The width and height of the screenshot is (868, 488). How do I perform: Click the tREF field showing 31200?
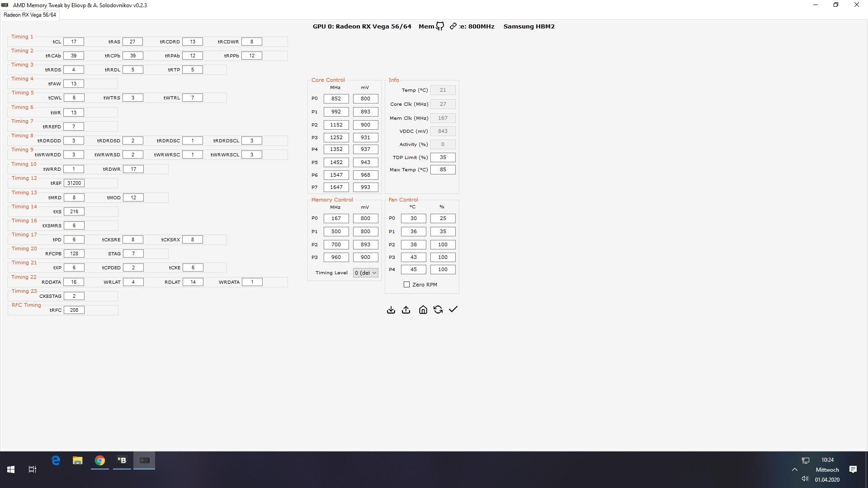click(74, 183)
